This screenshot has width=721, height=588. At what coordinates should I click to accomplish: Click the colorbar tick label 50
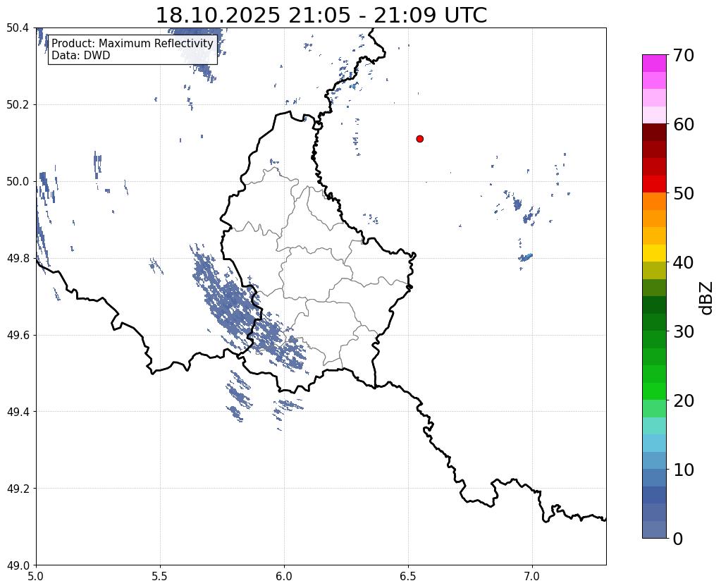click(x=684, y=193)
